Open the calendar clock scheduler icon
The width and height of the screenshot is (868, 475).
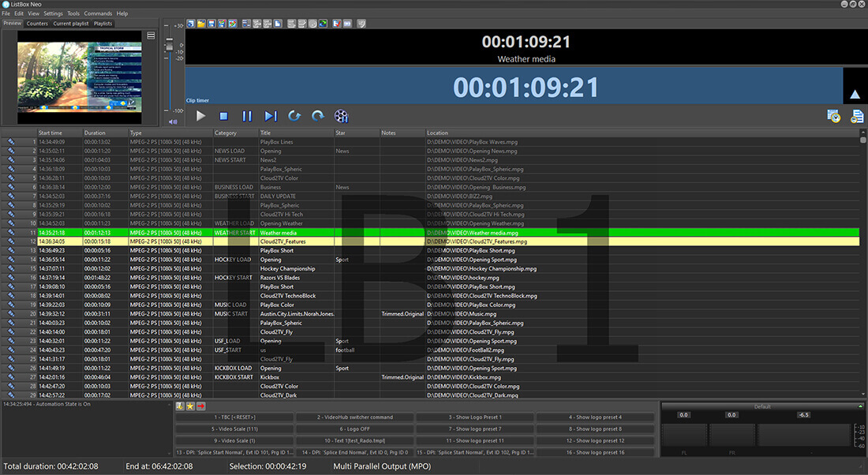tap(834, 116)
